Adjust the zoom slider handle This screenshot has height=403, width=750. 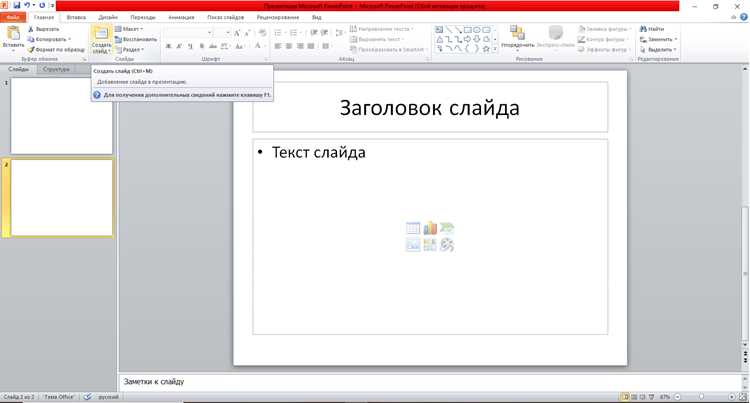701,397
